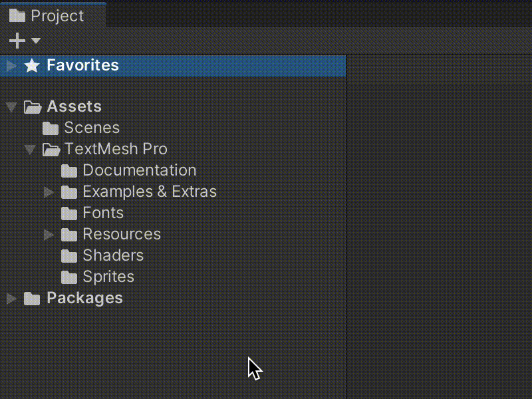The height and width of the screenshot is (399, 532).
Task: Collapse the Assets folder arrow
Action: pos(11,106)
